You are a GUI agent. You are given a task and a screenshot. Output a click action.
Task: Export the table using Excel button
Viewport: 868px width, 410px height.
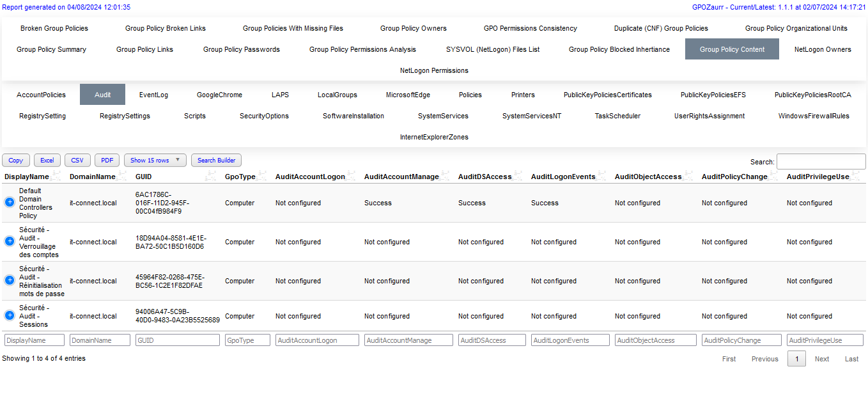coord(47,161)
